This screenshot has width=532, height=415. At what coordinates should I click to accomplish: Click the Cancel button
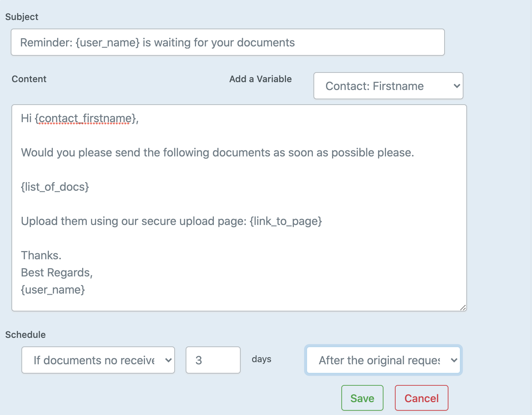[422, 398]
